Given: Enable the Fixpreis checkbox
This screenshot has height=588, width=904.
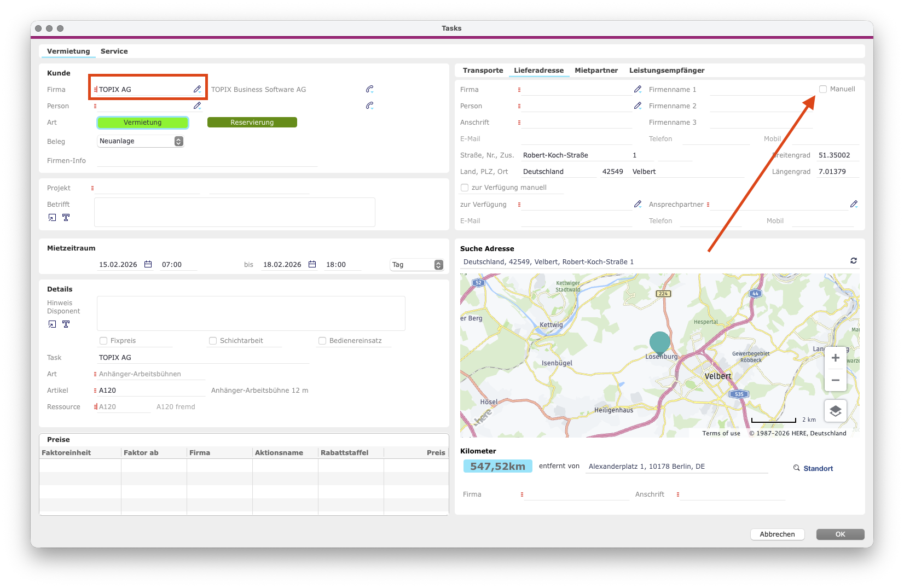Looking at the screenshot, I should (103, 341).
